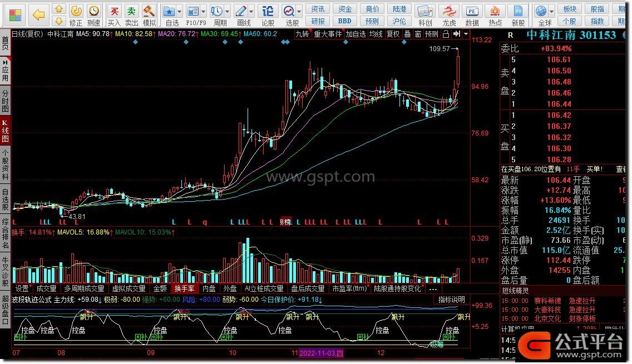Expand the 自选 dropdown arrow
The width and height of the screenshot is (632, 364).
tap(179, 11)
